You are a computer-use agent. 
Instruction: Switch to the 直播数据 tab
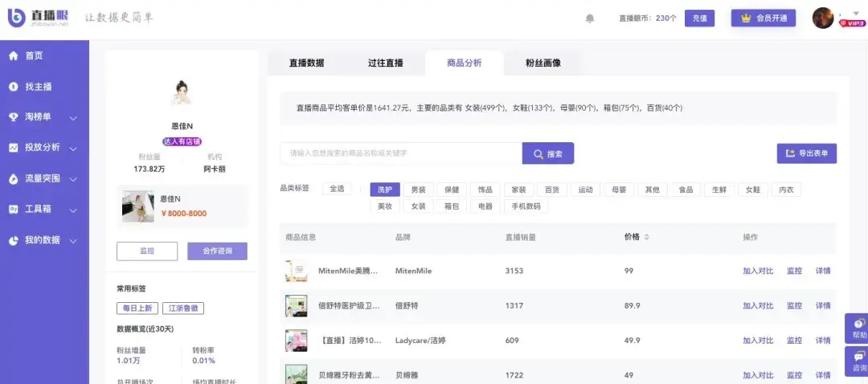coord(306,63)
